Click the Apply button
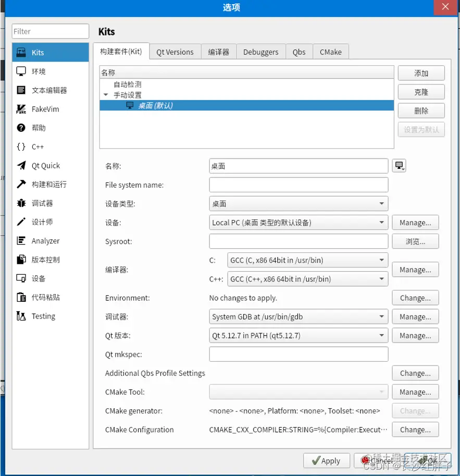Screen dimensions: 460x476 coord(327,460)
